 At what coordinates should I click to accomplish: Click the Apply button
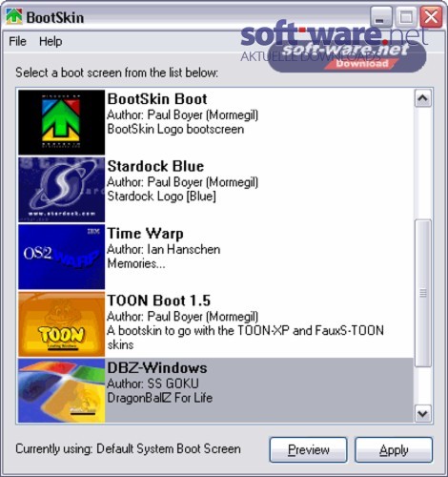[x=394, y=449]
